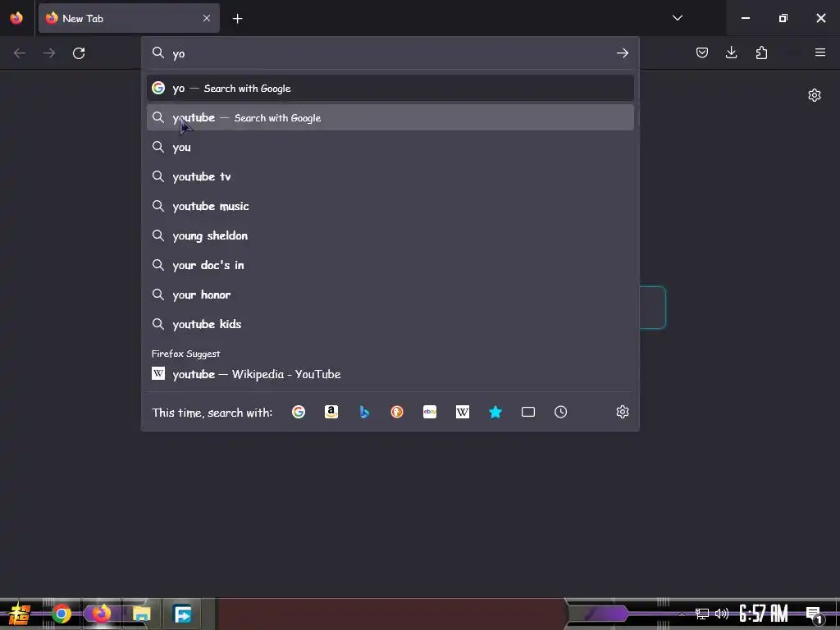Open the blue arrow app on the taskbar
The image size is (840, 630).
[182, 614]
